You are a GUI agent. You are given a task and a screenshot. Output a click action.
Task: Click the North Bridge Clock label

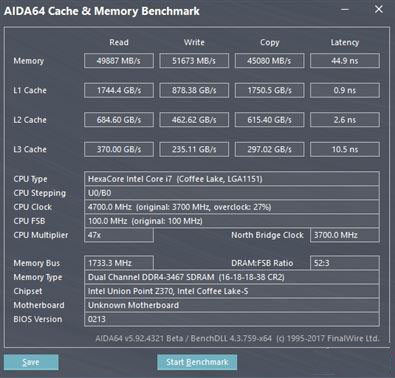pyautogui.click(x=267, y=235)
